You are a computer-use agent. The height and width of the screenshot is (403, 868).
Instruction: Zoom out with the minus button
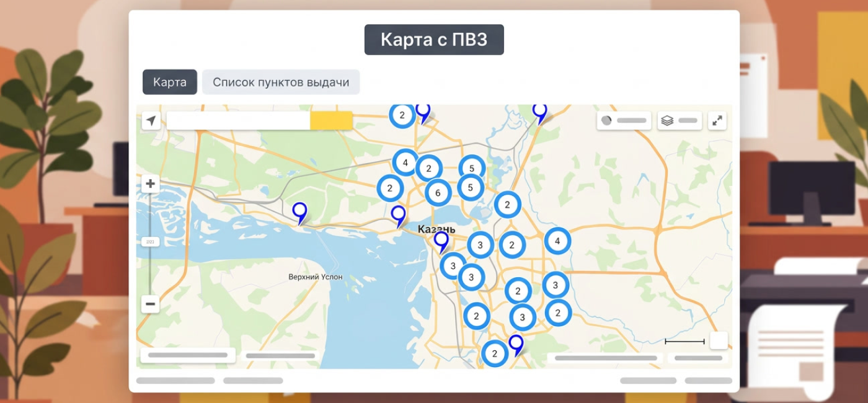tap(150, 304)
